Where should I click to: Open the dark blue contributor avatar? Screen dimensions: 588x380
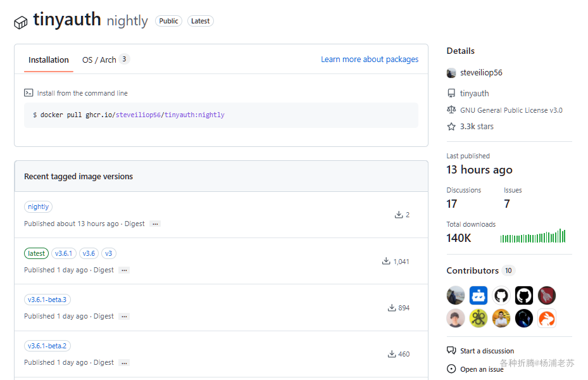coord(524,319)
